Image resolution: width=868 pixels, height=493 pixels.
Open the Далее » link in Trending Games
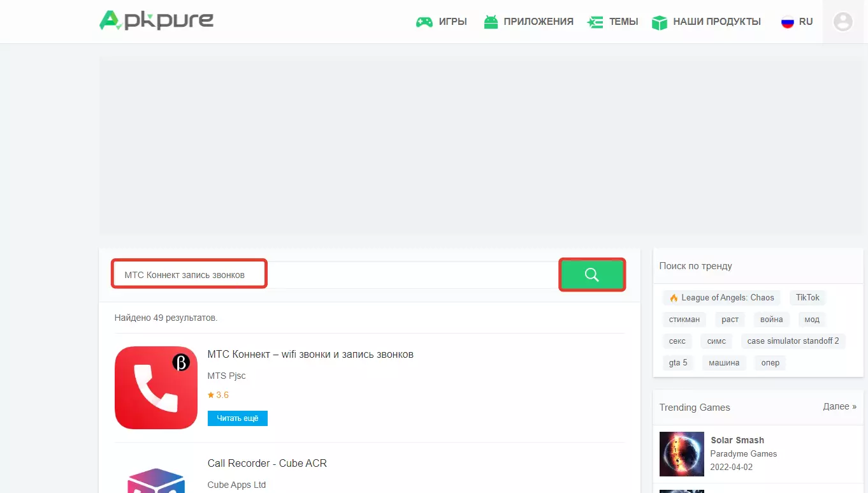click(840, 406)
